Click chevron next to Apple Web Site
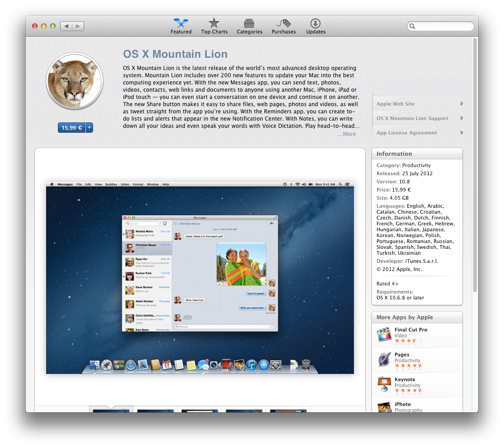The image size is (504, 448). [x=462, y=103]
